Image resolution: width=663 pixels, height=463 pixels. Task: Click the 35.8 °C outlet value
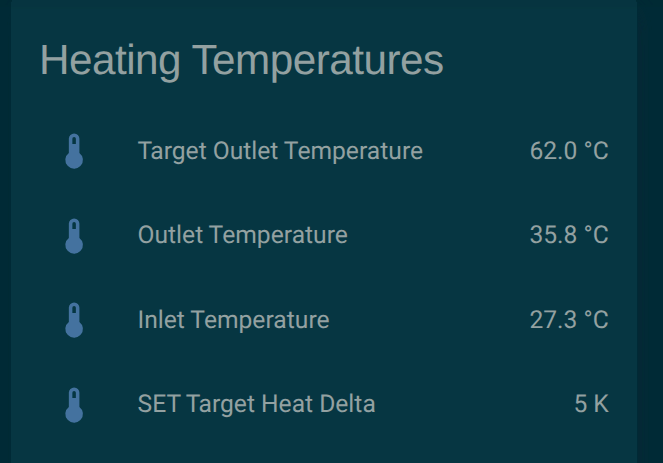click(568, 236)
